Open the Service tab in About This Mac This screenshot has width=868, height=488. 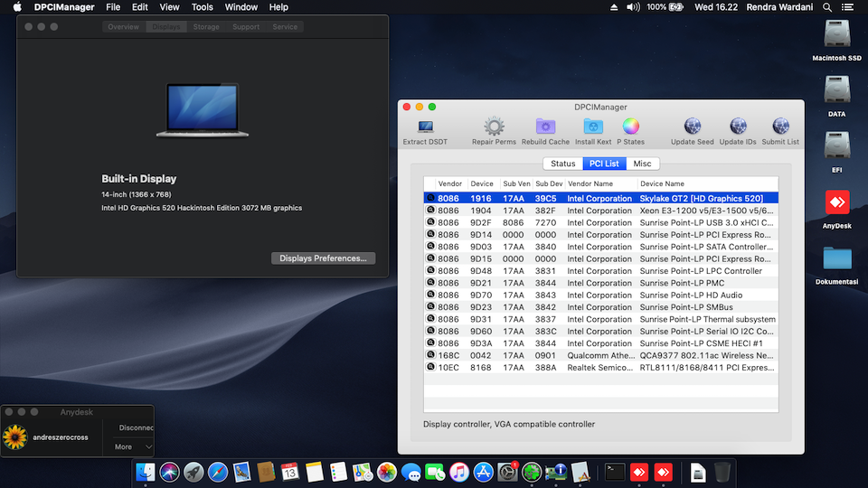coord(285,26)
